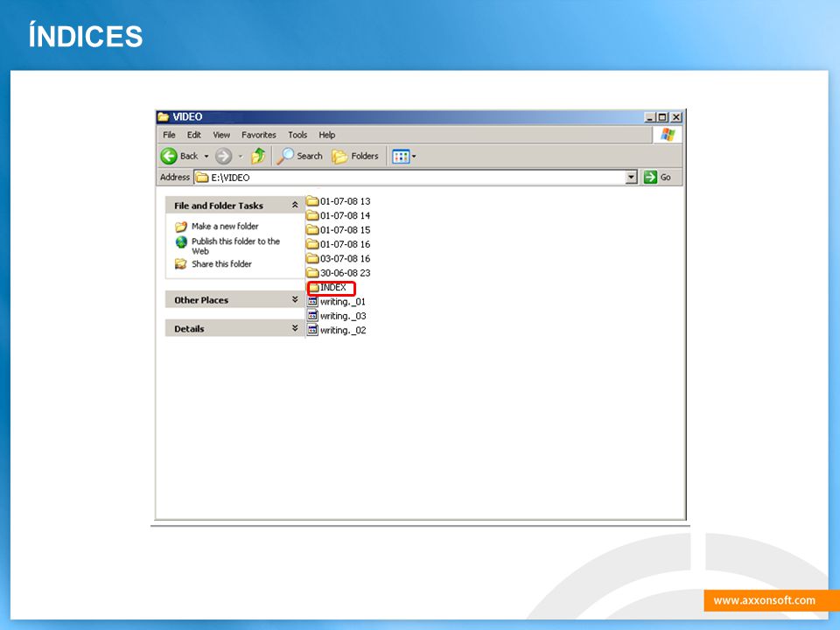840x630 pixels.
Task: Click the E:\VIDEO address field
Action: point(409,178)
